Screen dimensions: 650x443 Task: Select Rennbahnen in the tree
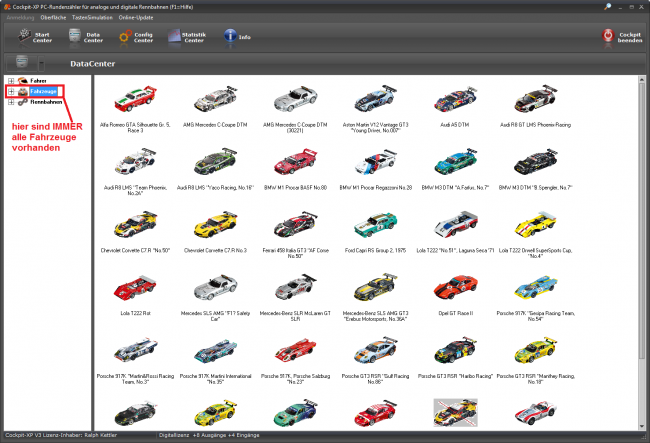click(x=46, y=102)
